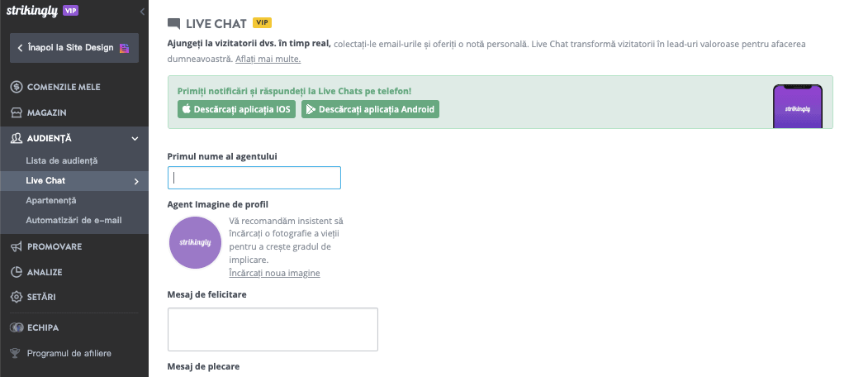Screen dimensions: 868x377
Task: Click the Strikingly phone image in the banner
Action: [797, 107]
